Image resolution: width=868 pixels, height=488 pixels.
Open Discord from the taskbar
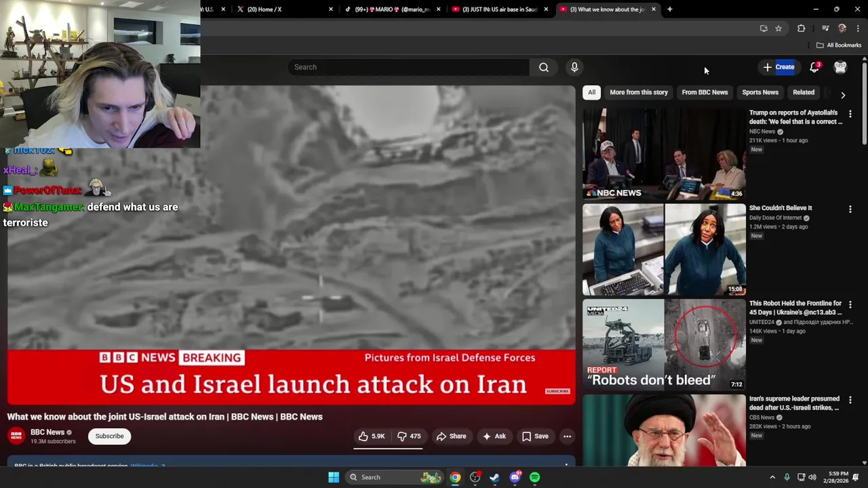click(515, 477)
